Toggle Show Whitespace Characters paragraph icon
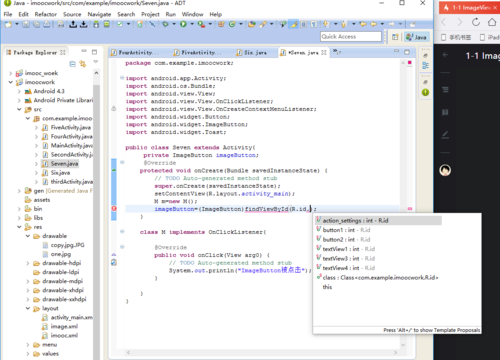This screenshot has width=500, height=360. 314,24
